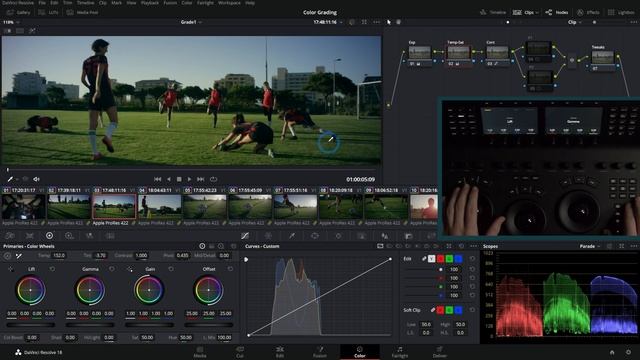Open the HDR wheels palette icon
Screen dimensions: 640x360
[69, 236]
